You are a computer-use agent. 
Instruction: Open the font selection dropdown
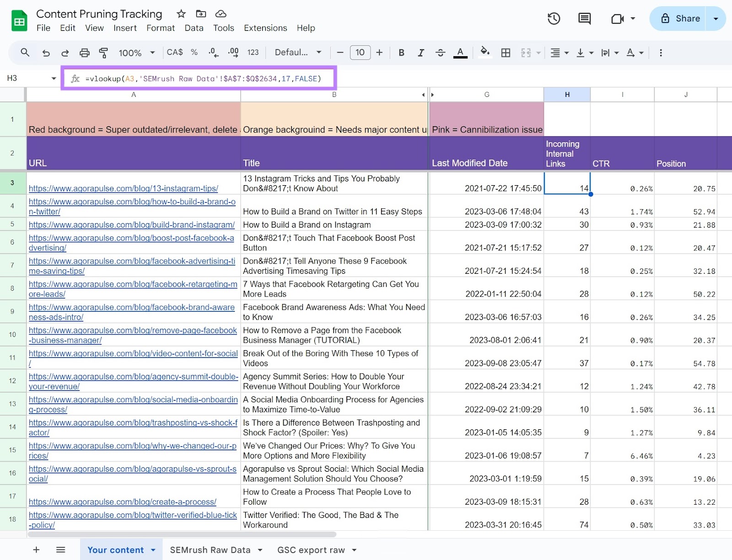(x=297, y=53)
